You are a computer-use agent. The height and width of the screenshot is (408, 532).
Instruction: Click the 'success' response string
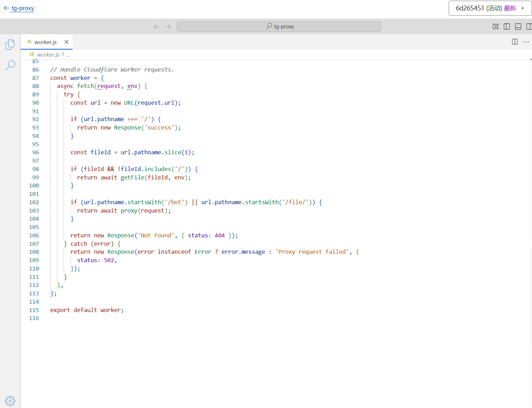pos(159,127)
